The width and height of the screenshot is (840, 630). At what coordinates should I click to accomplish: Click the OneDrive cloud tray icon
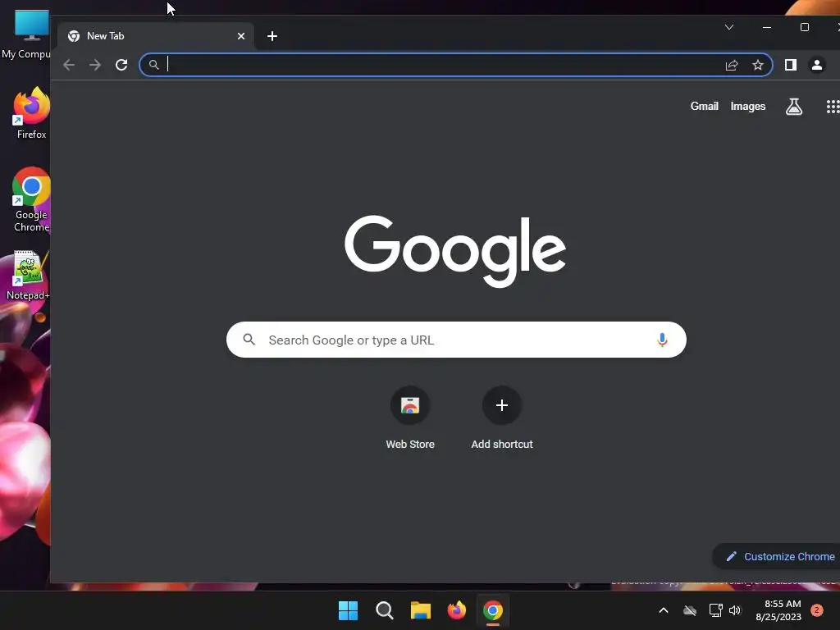(x=690, y=610)
